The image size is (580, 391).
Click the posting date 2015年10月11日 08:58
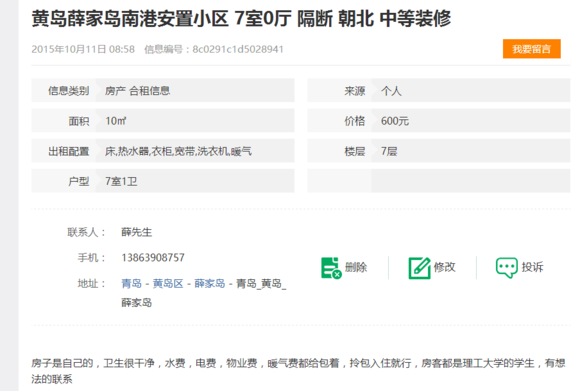point(83,49)
